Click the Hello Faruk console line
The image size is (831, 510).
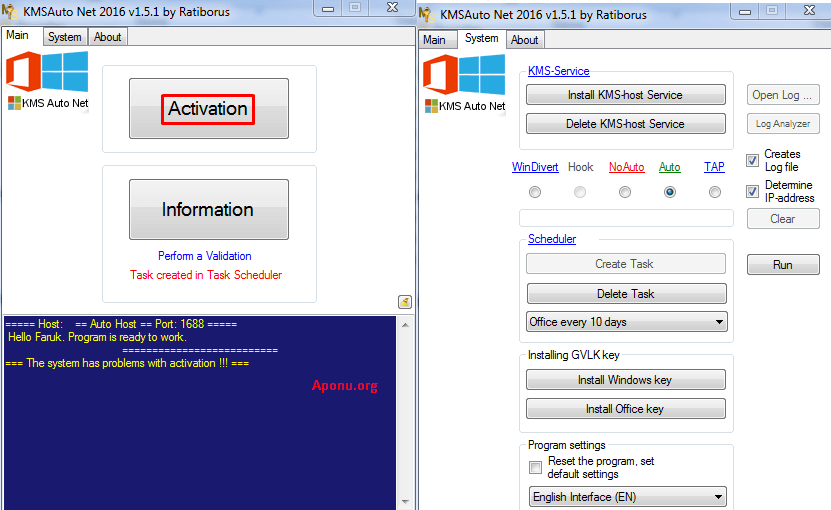coord(98,337)
